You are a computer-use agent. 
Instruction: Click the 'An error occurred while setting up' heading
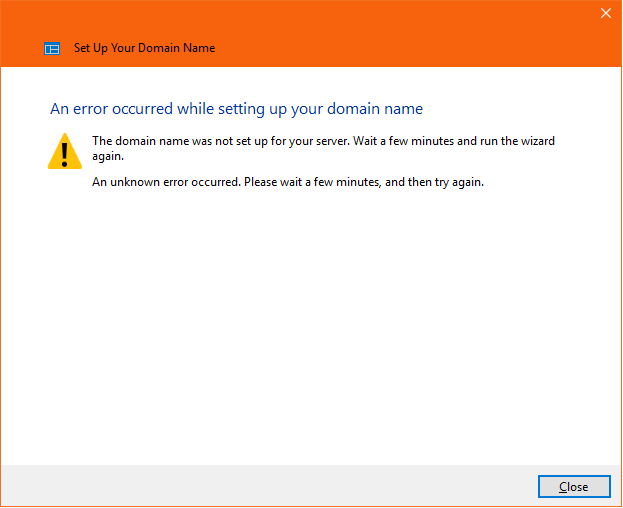click(x=236, y=109)
